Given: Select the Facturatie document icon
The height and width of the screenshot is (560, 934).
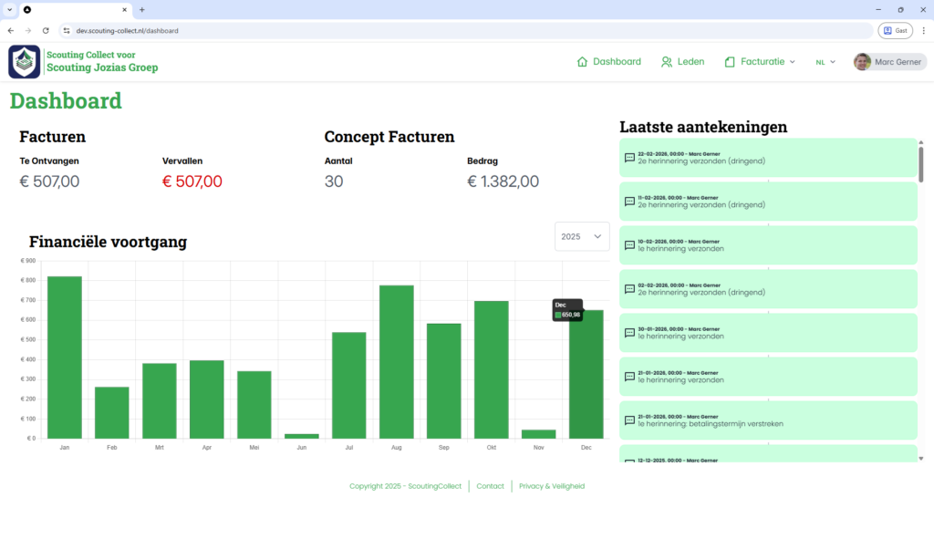Looking at the screenshot, I should 731,61.
